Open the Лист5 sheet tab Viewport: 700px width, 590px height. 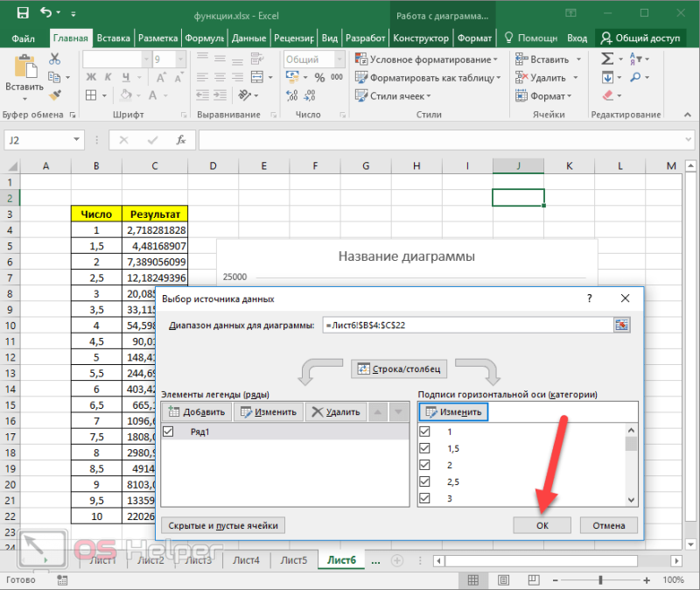[x=294, y=560]
